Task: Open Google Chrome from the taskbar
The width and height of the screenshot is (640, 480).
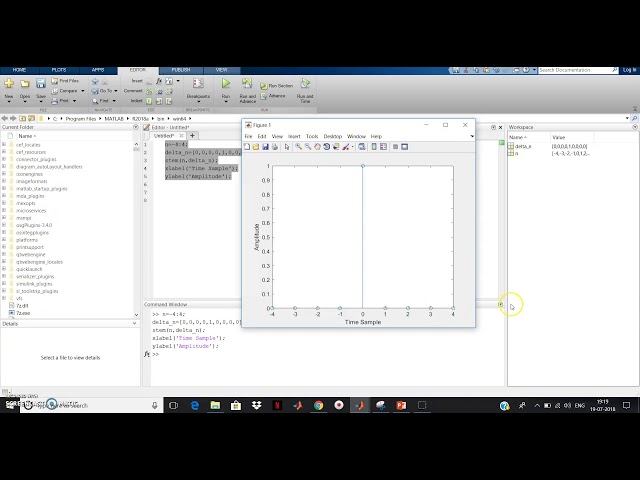Action: click(318, 405)
